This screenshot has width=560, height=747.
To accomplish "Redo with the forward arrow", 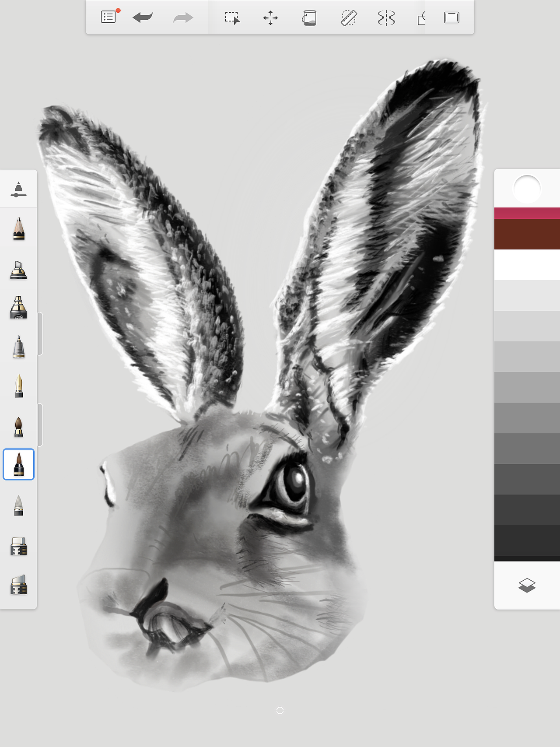I will (x=183, y=18).
